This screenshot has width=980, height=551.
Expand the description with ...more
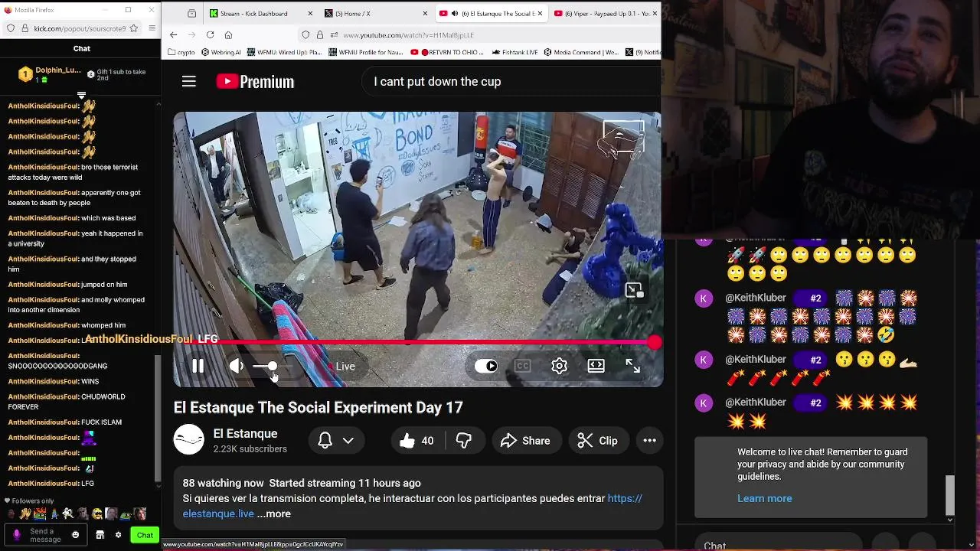point(273,514)
